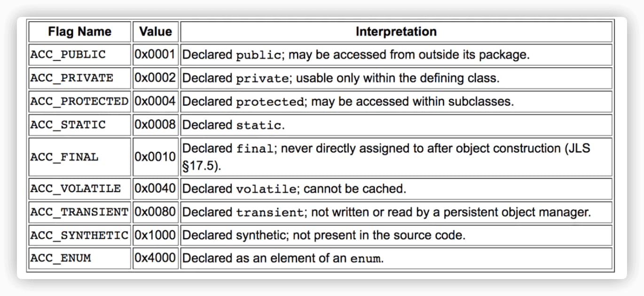Select the ACC_FINAL flag name cell
The width and height of the screenshot is (644, 296).
(79, 157)
